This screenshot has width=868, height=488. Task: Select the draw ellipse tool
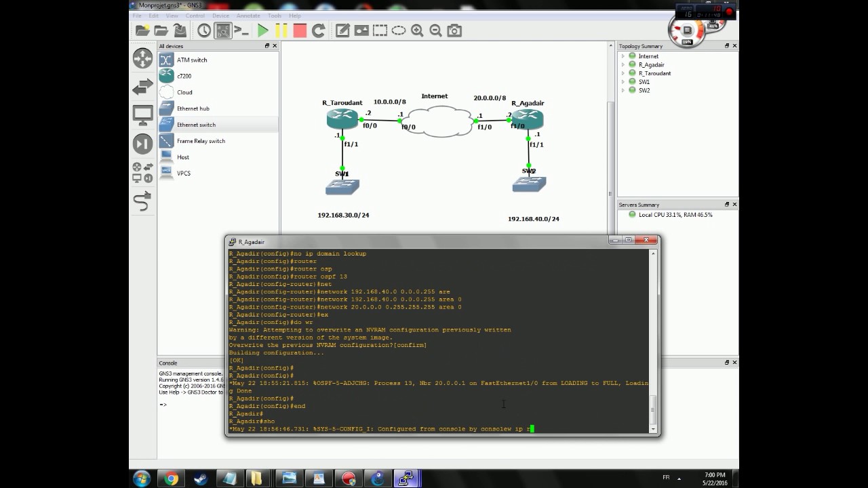click(399, 30)
